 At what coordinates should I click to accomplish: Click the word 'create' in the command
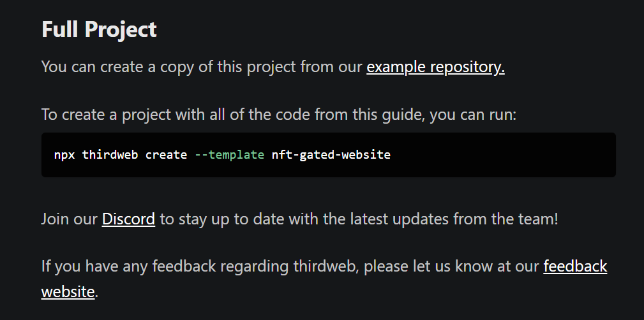point(166,155)
